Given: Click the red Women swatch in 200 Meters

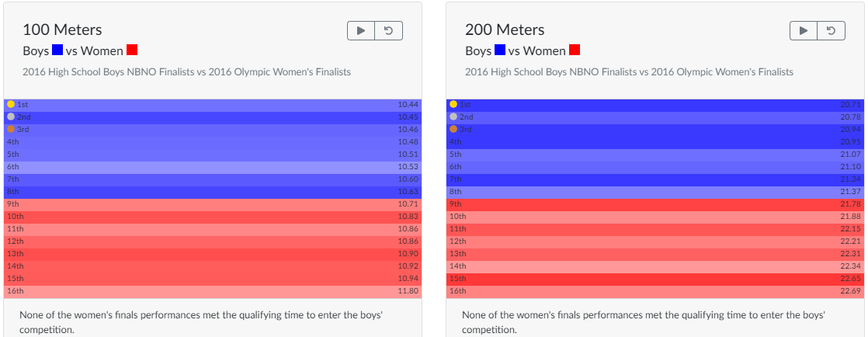Looking at the screenshot, I should point(575,50).
